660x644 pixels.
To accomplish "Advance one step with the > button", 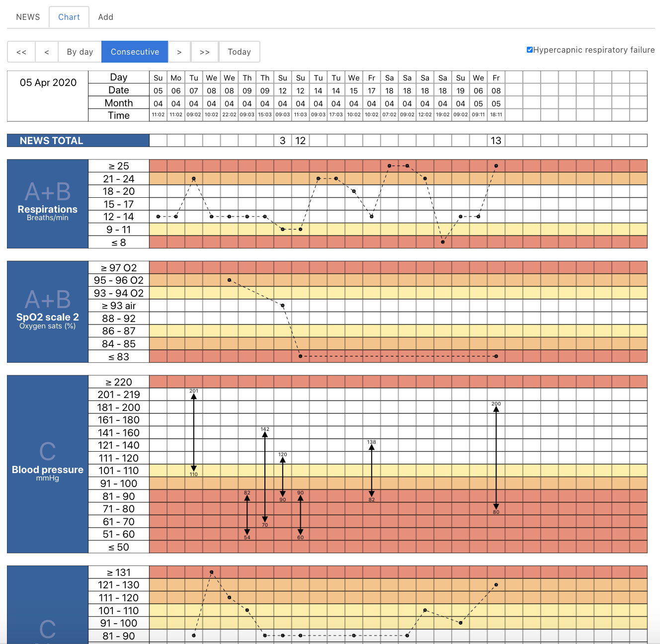I will 179,51.
